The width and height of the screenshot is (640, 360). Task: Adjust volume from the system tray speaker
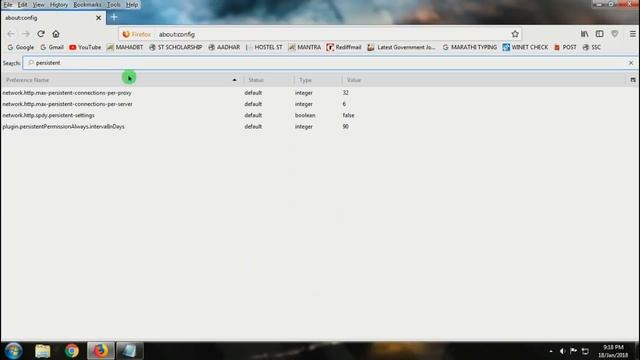tap(562, 351)
